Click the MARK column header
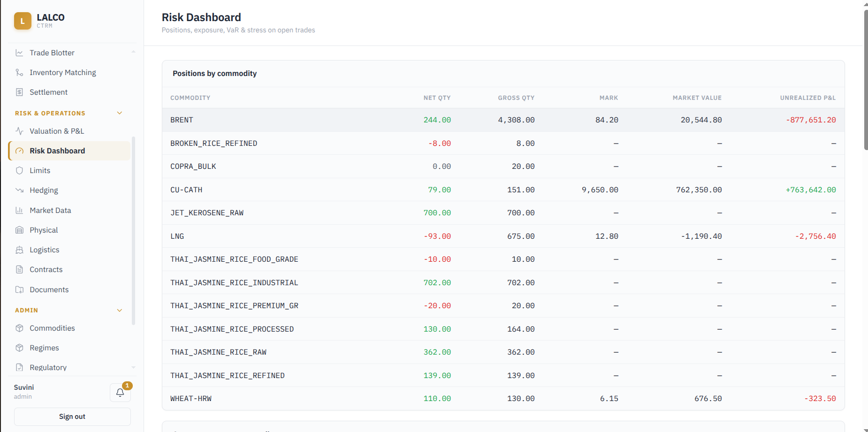The height and width of the screenshot is (432, 868). (609, 98)
